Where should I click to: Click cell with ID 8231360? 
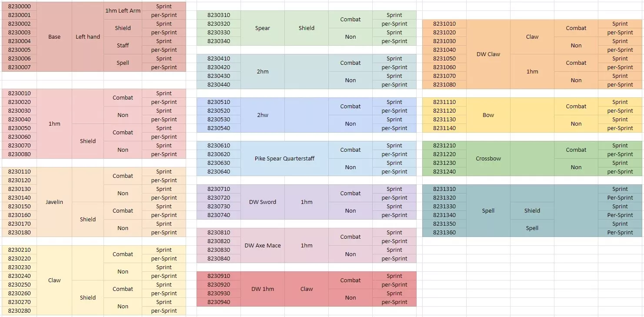click(x=444, y=232)
